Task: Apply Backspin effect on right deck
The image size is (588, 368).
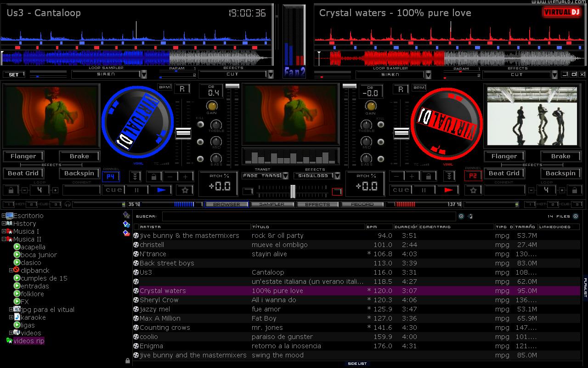Action: pyautogui.click(x=560, y=173)
